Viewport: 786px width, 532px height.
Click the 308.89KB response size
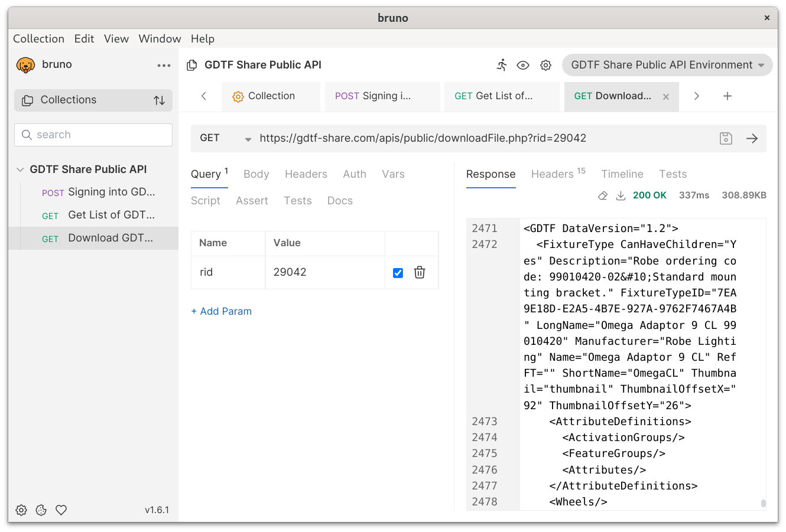click(744, 195)
